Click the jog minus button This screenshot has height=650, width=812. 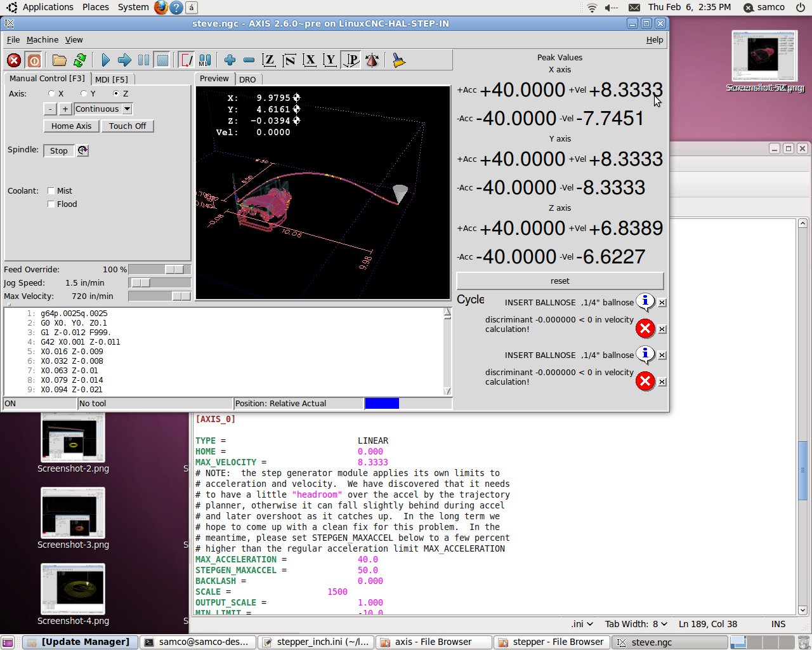50,109
